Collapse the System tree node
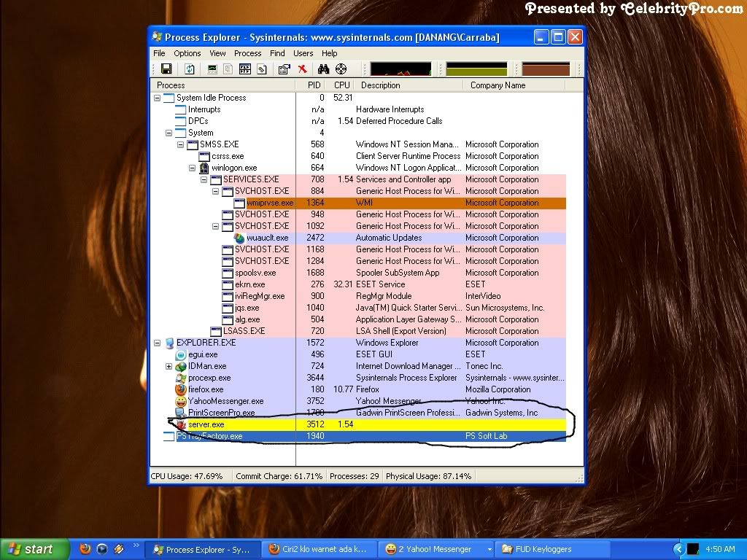The width and height of the screenshot is (747, 560). tap(169, 133)
